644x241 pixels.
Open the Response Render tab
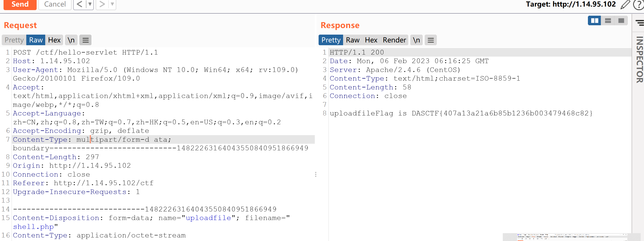pos(394,40)
